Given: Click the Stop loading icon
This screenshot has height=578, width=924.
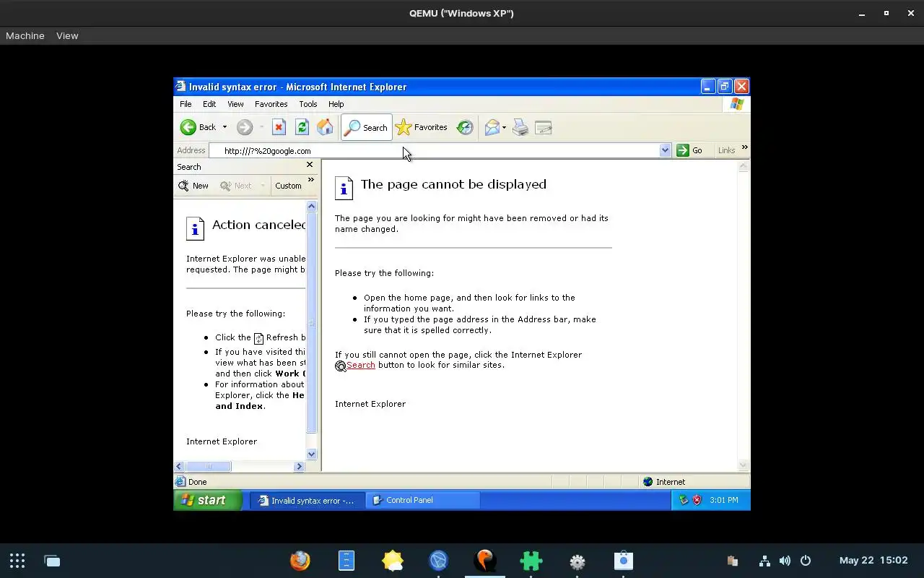Looking at the screenshot, I should (x=279, y=127).
